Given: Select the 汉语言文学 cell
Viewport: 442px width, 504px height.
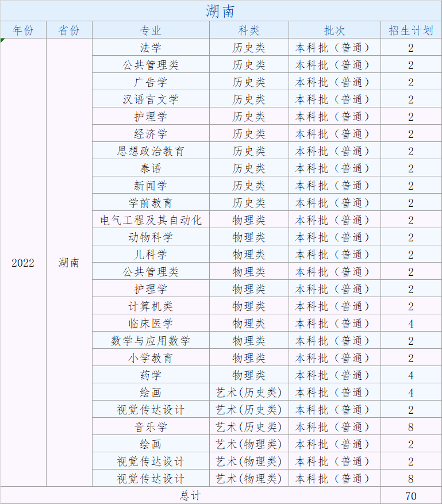Looking at the screenshot, I should pos(151,99).
